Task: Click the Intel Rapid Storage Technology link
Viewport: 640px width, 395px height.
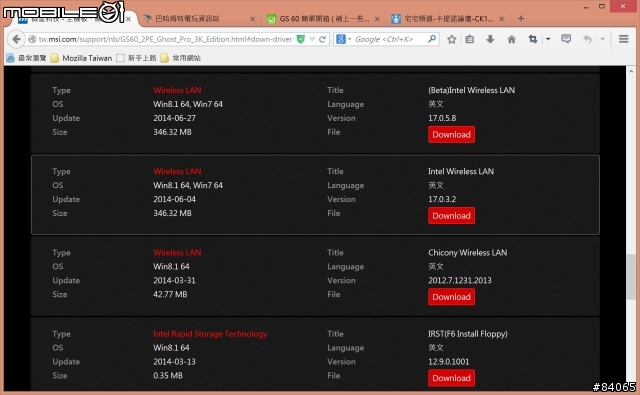Action: (210, 334)
